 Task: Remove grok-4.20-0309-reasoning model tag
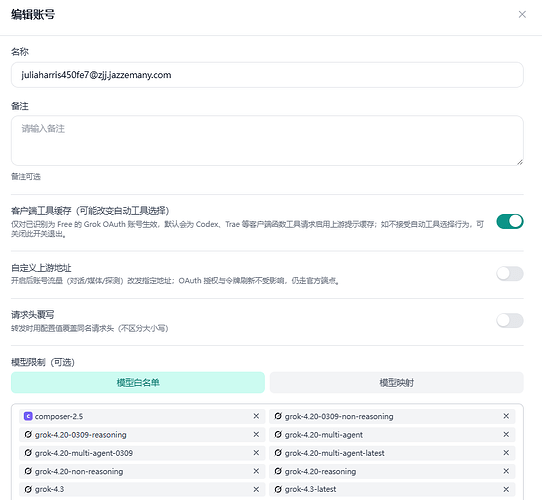pyautogui.click(x=256, y=434)
